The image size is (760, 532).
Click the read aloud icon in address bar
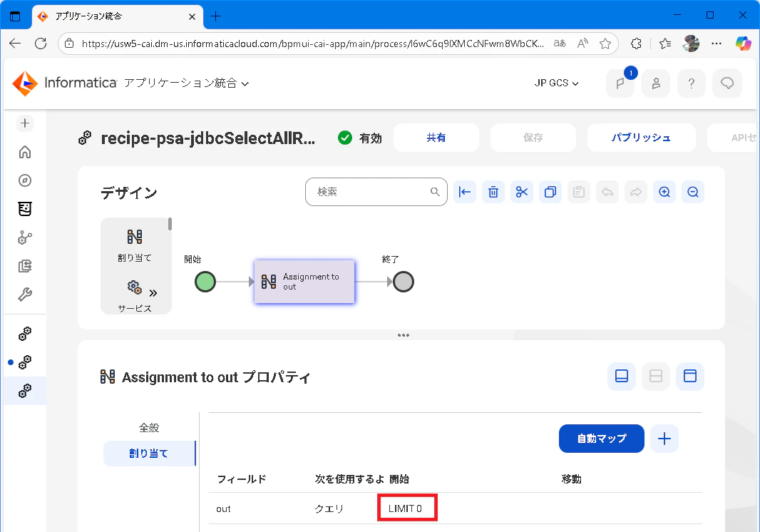coord(582,44)
